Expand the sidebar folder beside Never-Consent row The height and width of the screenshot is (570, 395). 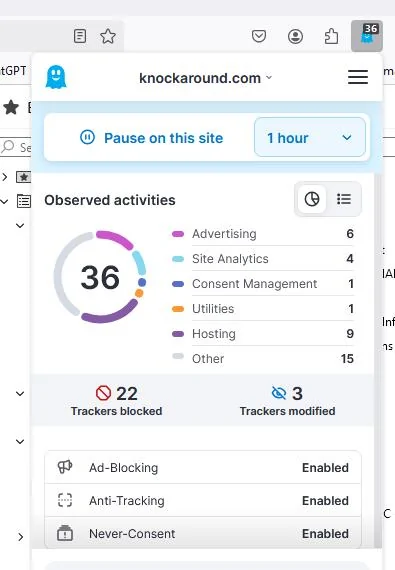pos(21,537)
